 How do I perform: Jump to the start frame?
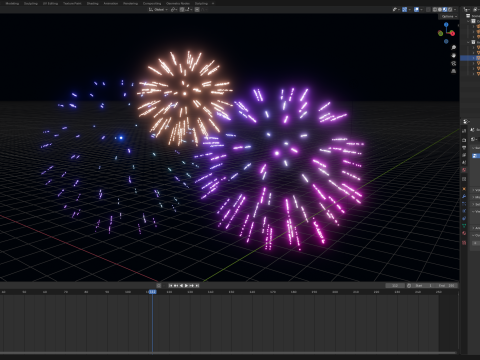point(170,286)
